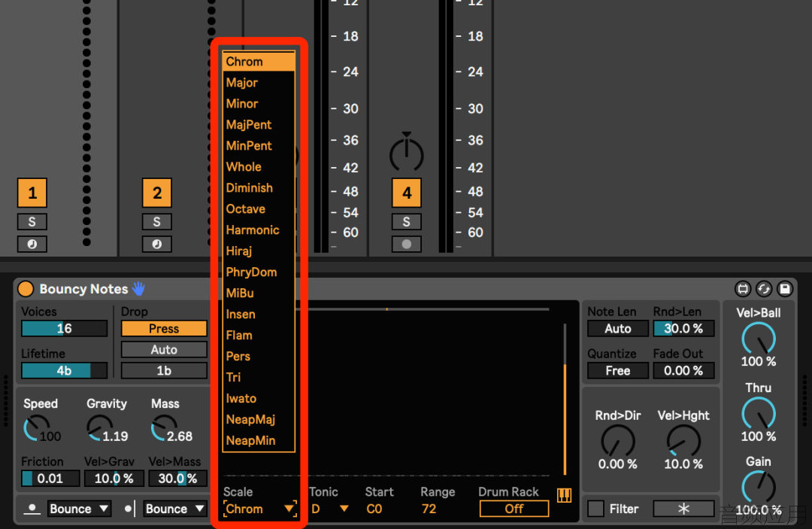The height and width of the screenshot is (529, 812).
Task: Click the Start note value C0
Action: [x=374, y=509]
